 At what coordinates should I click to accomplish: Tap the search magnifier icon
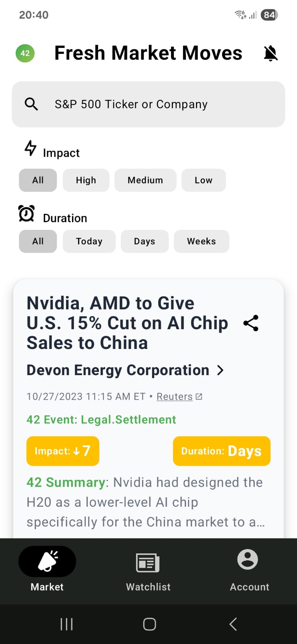point(31,104)
